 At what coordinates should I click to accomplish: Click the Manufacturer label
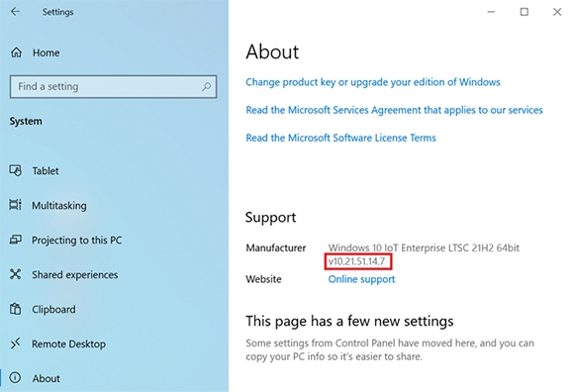pyautogui.click(x=276, y=247)
